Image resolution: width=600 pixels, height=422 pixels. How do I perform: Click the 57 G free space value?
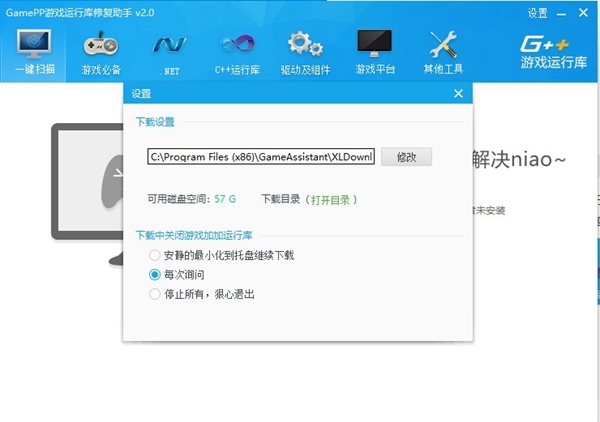(225, 199)
